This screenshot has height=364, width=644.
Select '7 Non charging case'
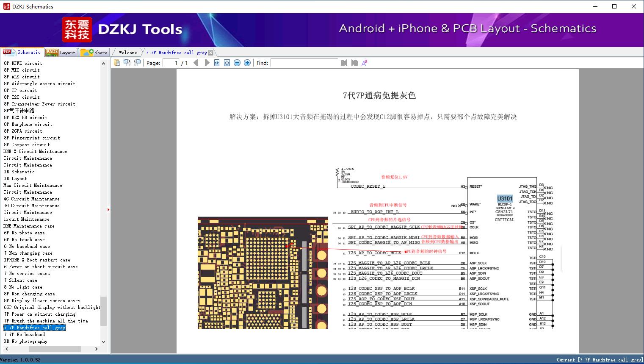(x=28, y=253)
